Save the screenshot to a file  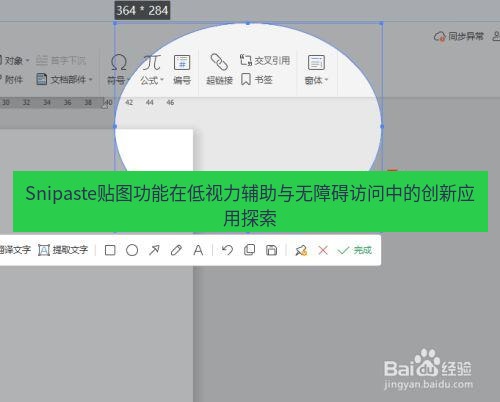pyautogui.click(x=271, y=250)
